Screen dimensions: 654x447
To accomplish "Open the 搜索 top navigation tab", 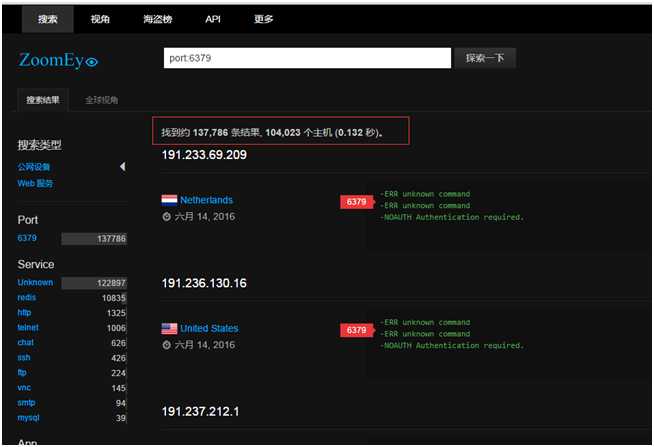I will 48,19.
